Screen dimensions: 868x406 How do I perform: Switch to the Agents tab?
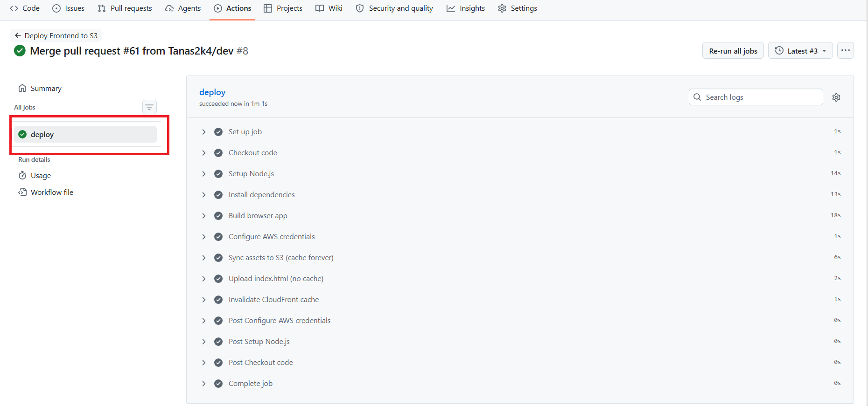coord(183,8)
